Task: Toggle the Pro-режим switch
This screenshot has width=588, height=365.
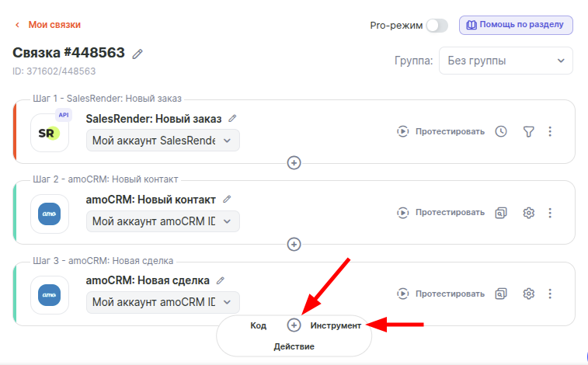Action: click(x=437, y=26)
